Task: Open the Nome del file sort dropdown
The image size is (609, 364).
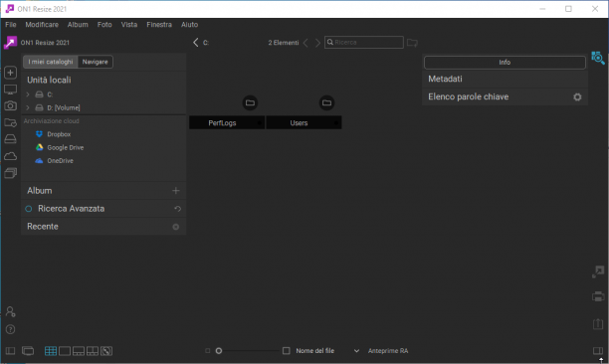Action: click(x=356, y=351)
